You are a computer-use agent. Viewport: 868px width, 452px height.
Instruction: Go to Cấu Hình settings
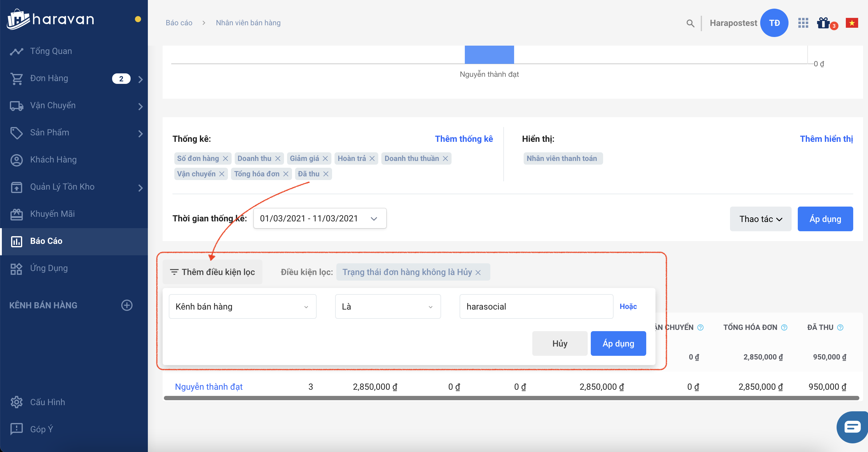coord(47,402)
